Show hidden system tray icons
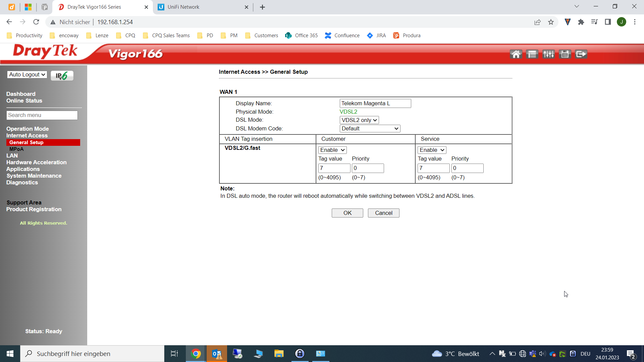This screenshot has width=644, height=362. click(492, 354)
